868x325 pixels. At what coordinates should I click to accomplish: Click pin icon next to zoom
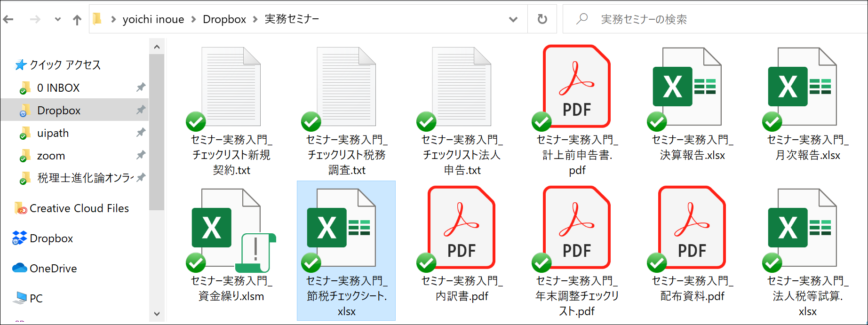coord(141,155)
